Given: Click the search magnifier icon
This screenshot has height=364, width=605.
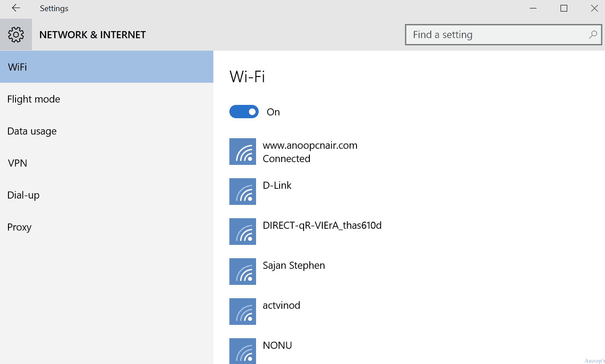Looking at the screenshot, I should [x=593, y=35].
